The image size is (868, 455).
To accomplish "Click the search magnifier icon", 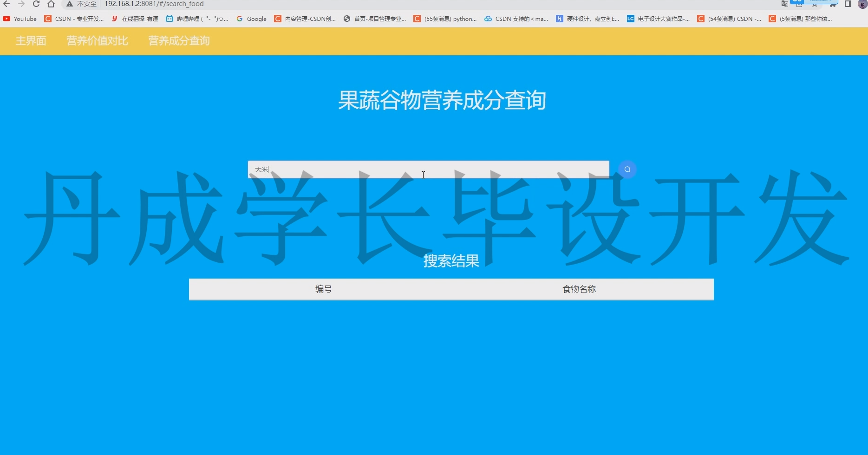I will click(x=627, y=169).
